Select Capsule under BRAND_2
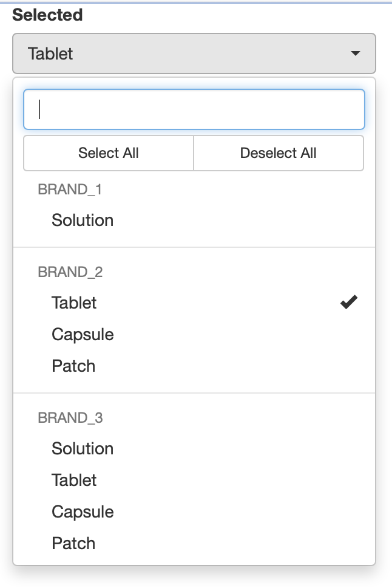This screenshot has width=392, height=588. coord(82,333)
